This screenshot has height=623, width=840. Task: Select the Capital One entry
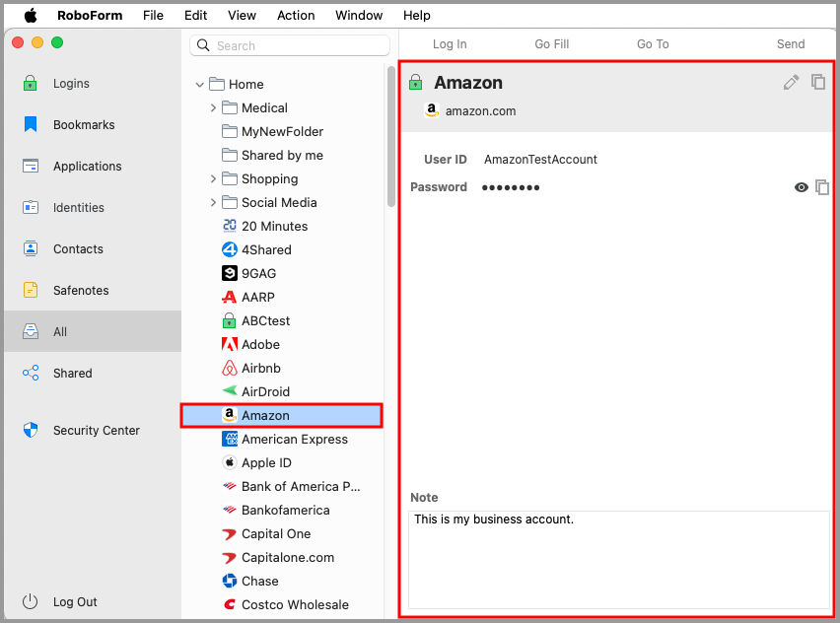(276, 533)
